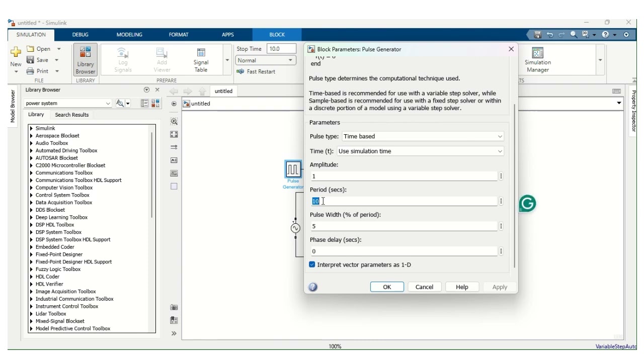
Task: Open the Signal Table tool
Action: [x=201, y=60]
